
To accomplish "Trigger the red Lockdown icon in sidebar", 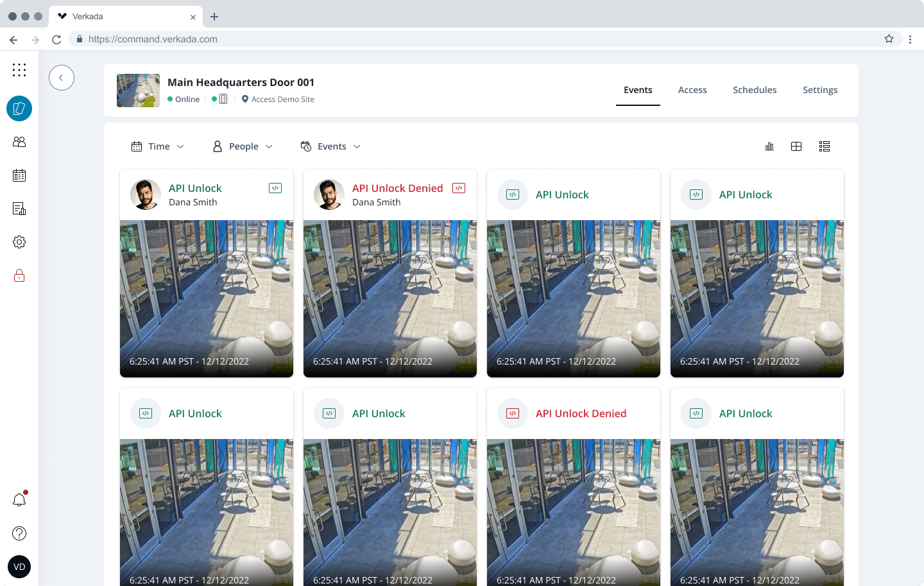I will 19,275.
